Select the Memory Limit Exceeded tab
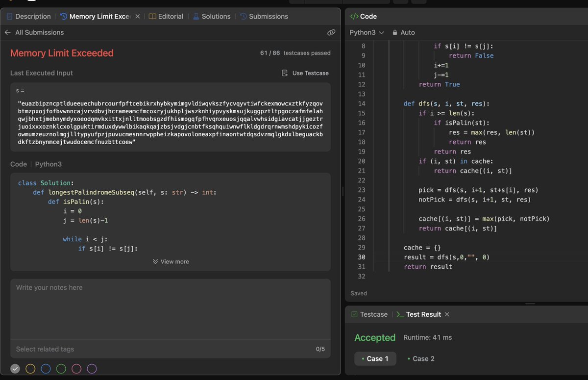Viewport: 588px width, 380px height. point(96,16)
